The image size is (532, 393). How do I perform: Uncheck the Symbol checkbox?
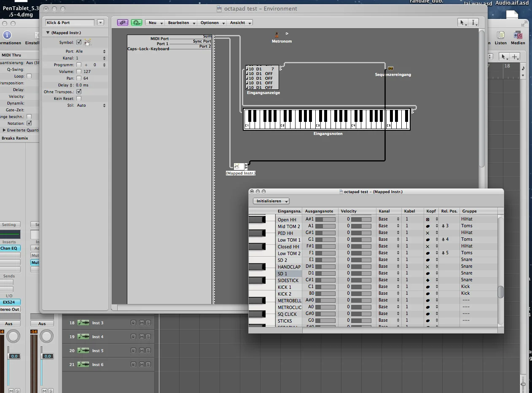79,43
